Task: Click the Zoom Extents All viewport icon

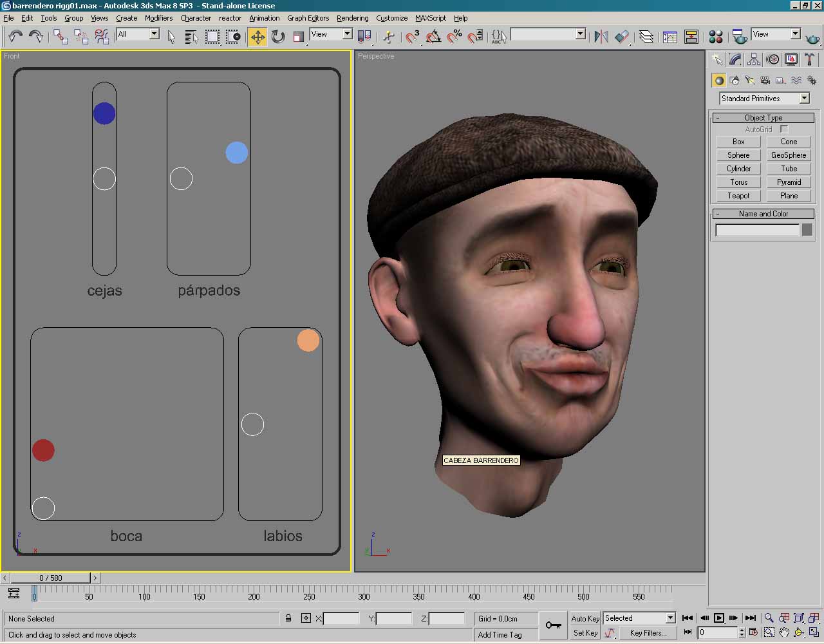Action: coord(813,618)
